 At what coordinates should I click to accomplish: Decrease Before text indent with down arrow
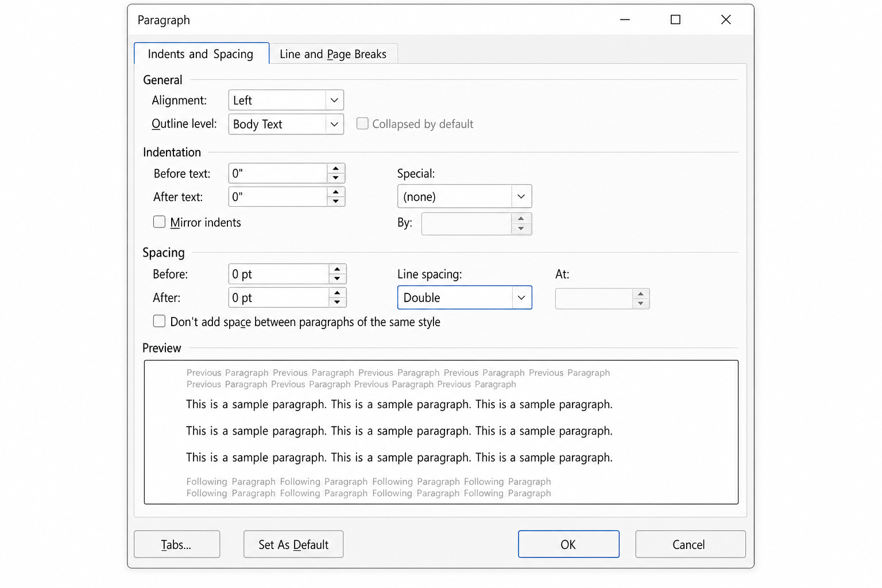(336, 178)
